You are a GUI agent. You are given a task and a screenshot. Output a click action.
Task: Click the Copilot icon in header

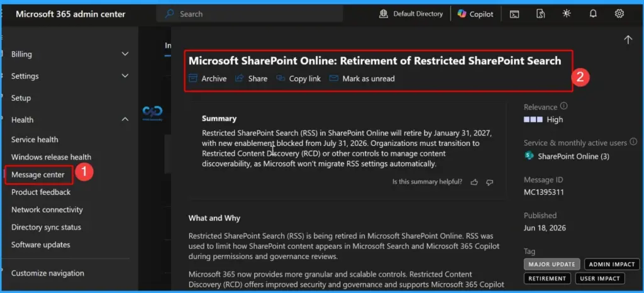[x=462, y=14]
